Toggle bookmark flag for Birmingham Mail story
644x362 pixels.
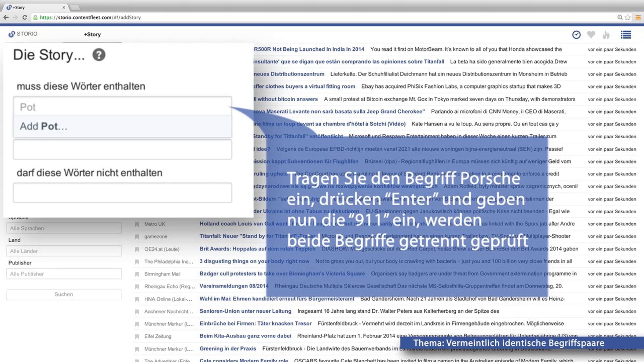click(137, 274)
